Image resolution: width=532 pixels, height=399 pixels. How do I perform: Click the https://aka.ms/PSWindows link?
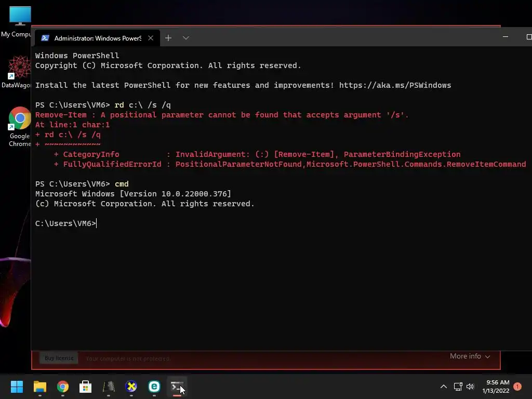click(x=395, y=85)
